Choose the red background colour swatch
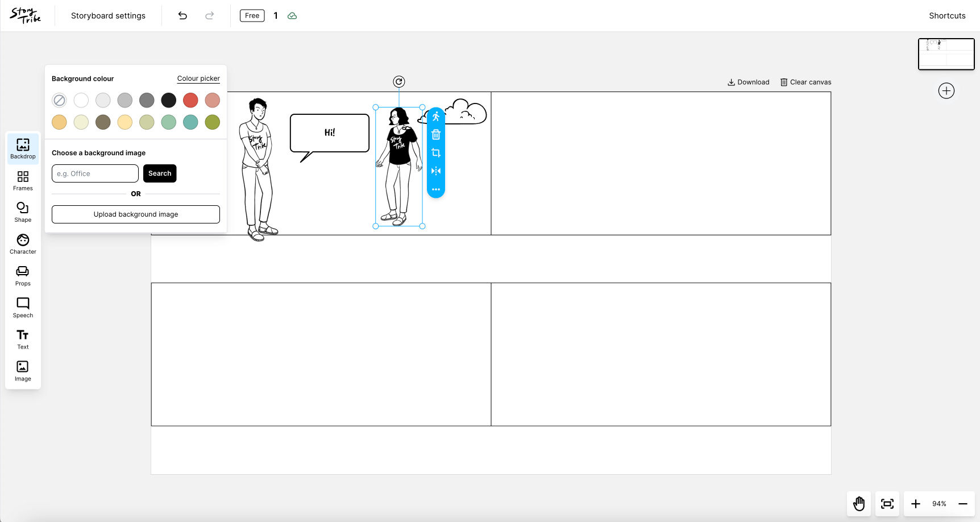The height and width of the screenshot is (522, 980). [x=190, y=100]
